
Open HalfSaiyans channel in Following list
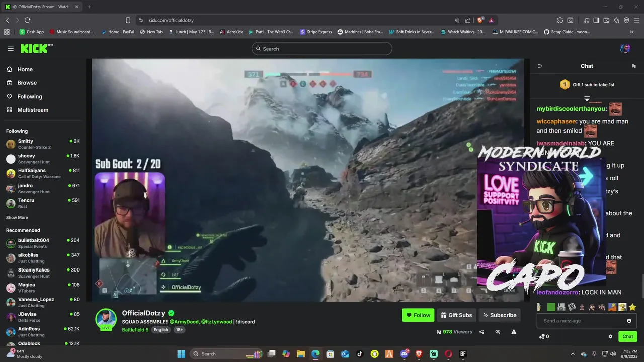point(43,173)
